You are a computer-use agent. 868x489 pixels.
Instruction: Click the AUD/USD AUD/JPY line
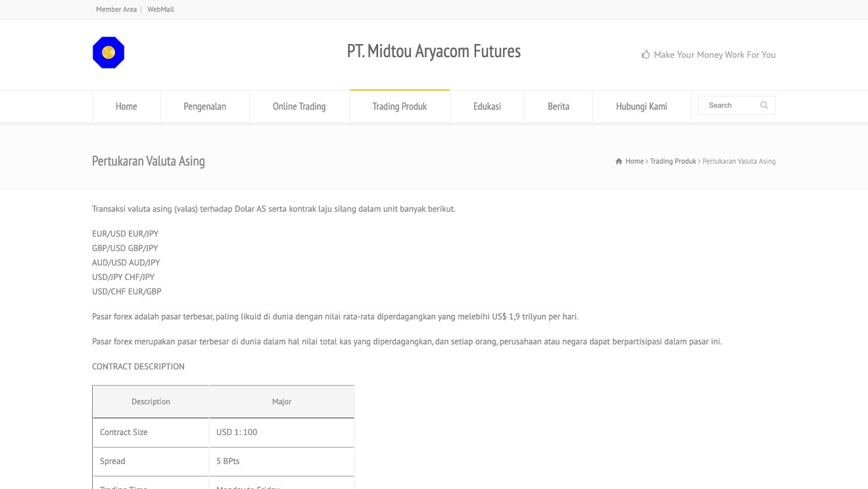point(126,262)
